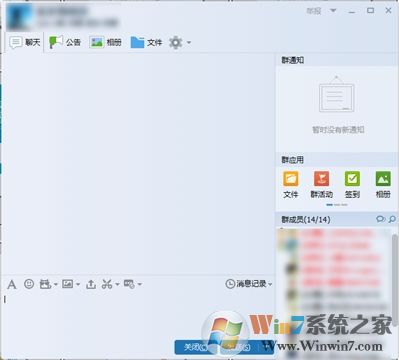
Task: Click the send picture icon
Action: (67, 284)
